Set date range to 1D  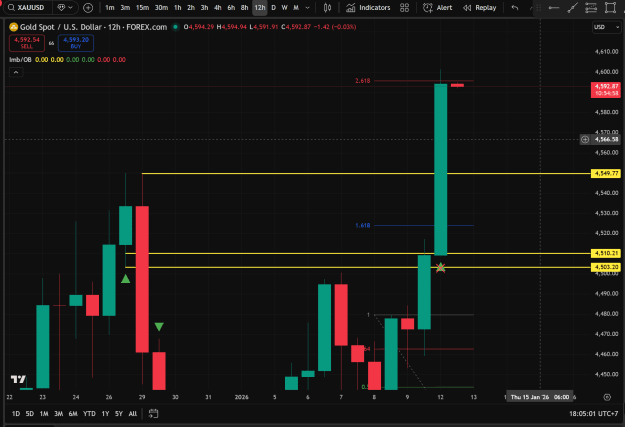click(16, 414)
